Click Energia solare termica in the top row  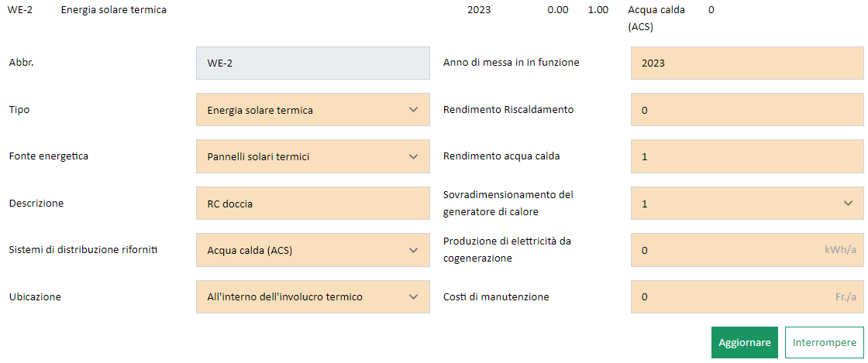point(113,10)
